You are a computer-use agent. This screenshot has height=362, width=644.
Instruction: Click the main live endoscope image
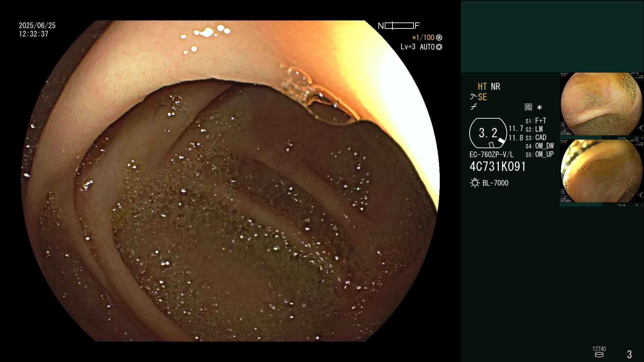pyautogui.click(x=230, y=181)
